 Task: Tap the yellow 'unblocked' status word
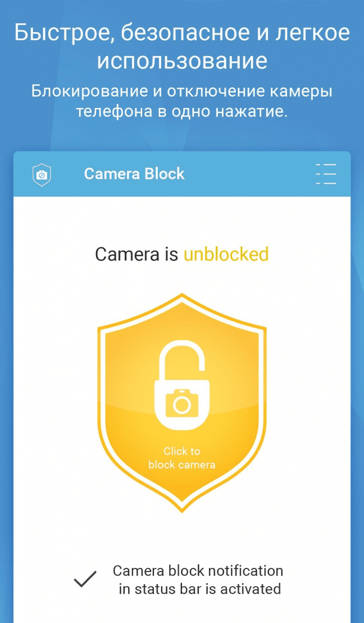(x=226, y=254)
